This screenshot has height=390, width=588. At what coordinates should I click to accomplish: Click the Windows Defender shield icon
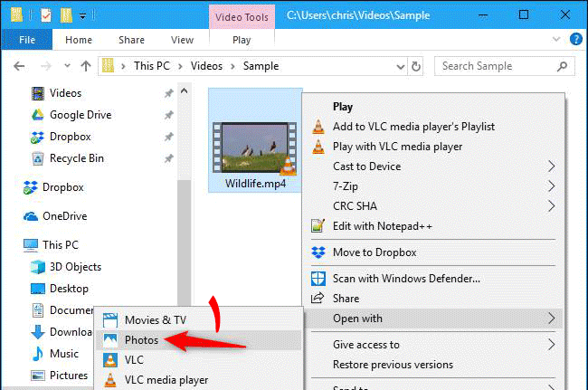[318, 279]
